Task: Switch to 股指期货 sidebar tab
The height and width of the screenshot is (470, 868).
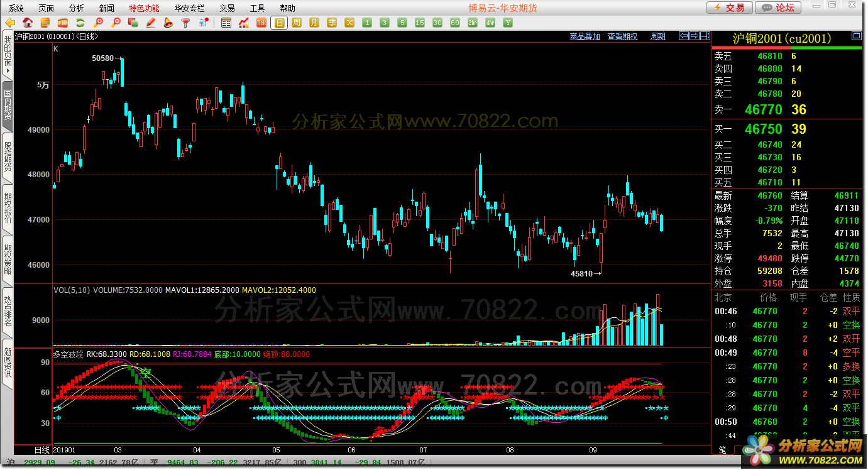Action: [8, 157]
